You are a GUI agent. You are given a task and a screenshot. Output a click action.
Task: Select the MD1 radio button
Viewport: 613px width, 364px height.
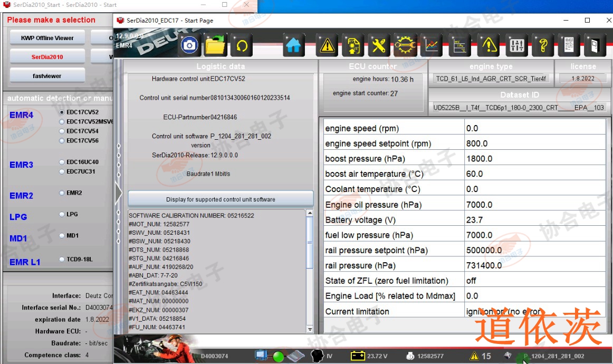click(x=62, y=235)
